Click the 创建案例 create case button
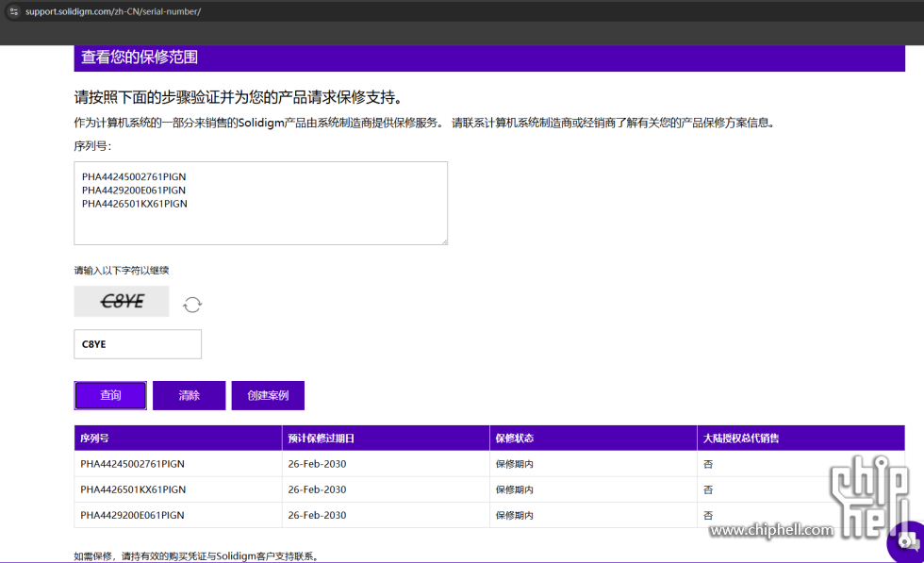The image size is (924, 563). [268, 395]
